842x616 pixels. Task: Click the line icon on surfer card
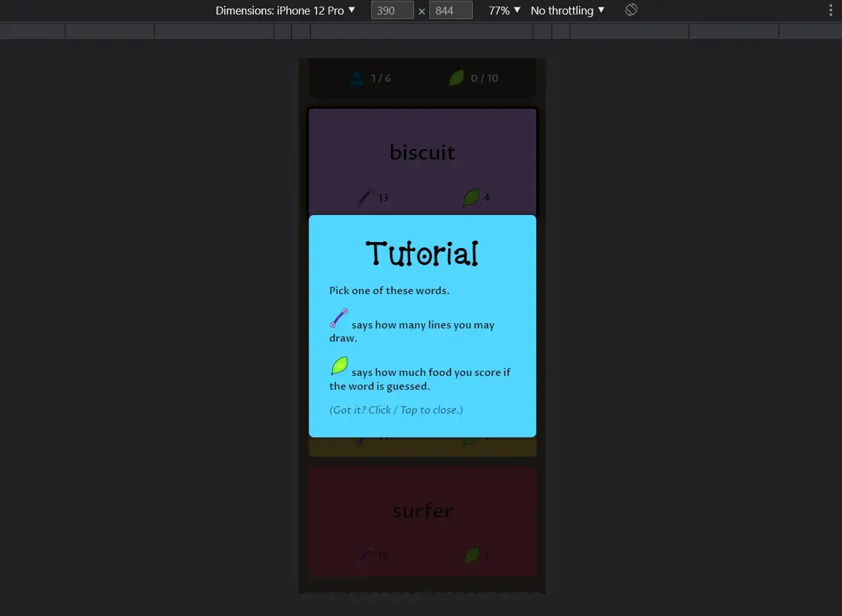pyautogui.click(x=365, y=555)
